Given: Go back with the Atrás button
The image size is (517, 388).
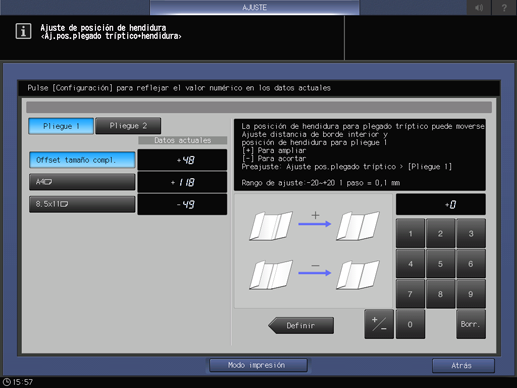Looking at the screenshot, I should point(463,366).
